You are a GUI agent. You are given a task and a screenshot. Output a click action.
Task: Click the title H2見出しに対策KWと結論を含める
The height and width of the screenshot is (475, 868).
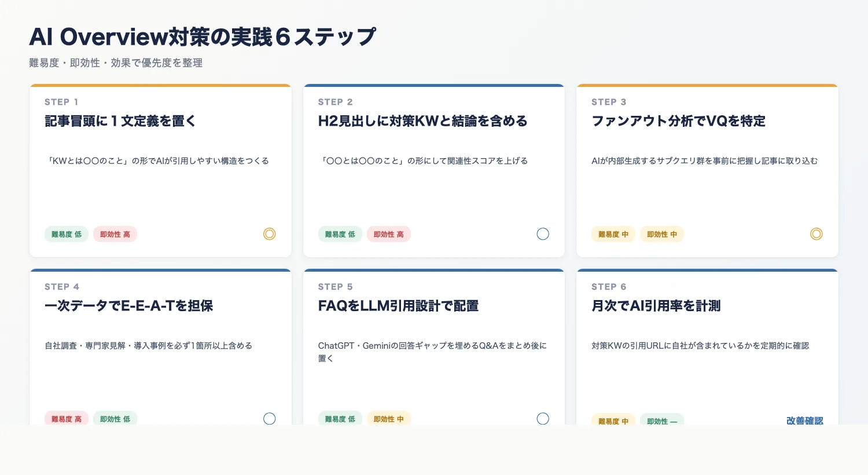tap(423, 121)
